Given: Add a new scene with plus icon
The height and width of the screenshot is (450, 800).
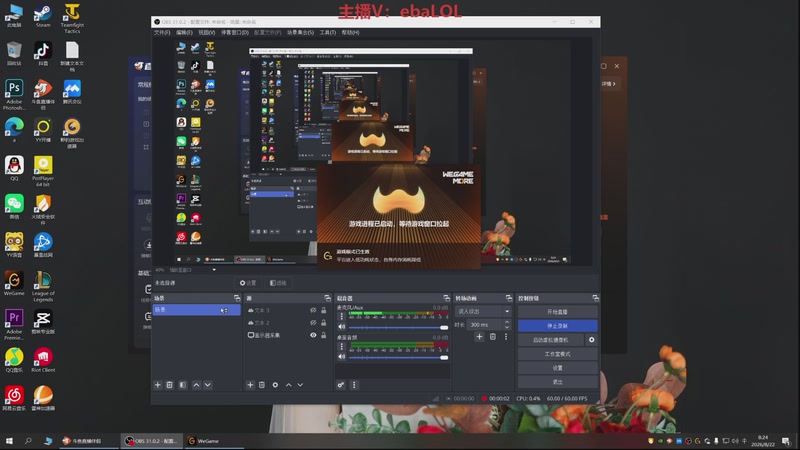Looking at the screenshot, I should (x=158, y=385).
